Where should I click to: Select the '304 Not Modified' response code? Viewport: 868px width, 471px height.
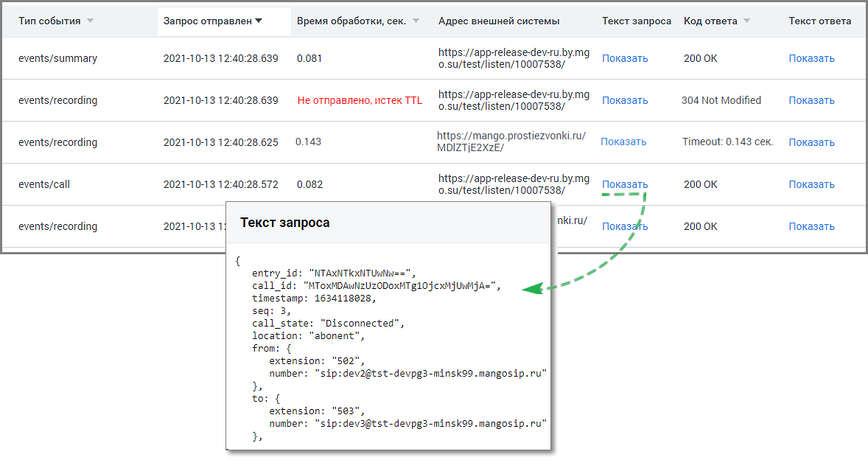tap(721, 100)
